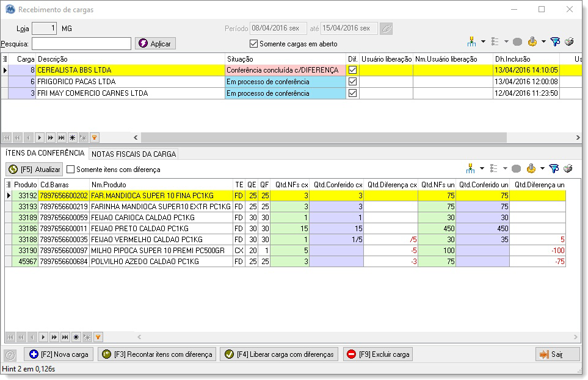Toggle Dif. checkbox for CEREALISTA BBS LTDA
The height and width of the screenshot is (380, 588).
(352, 70)
